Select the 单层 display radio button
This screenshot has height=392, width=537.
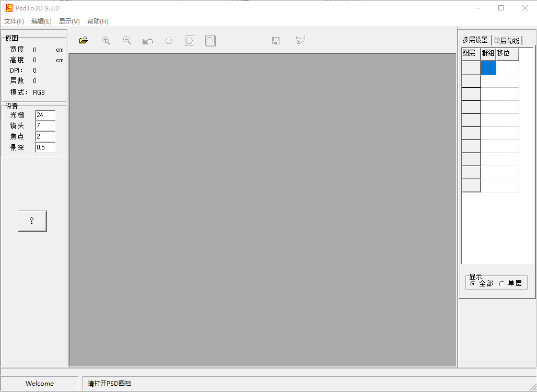click(502, 283)
